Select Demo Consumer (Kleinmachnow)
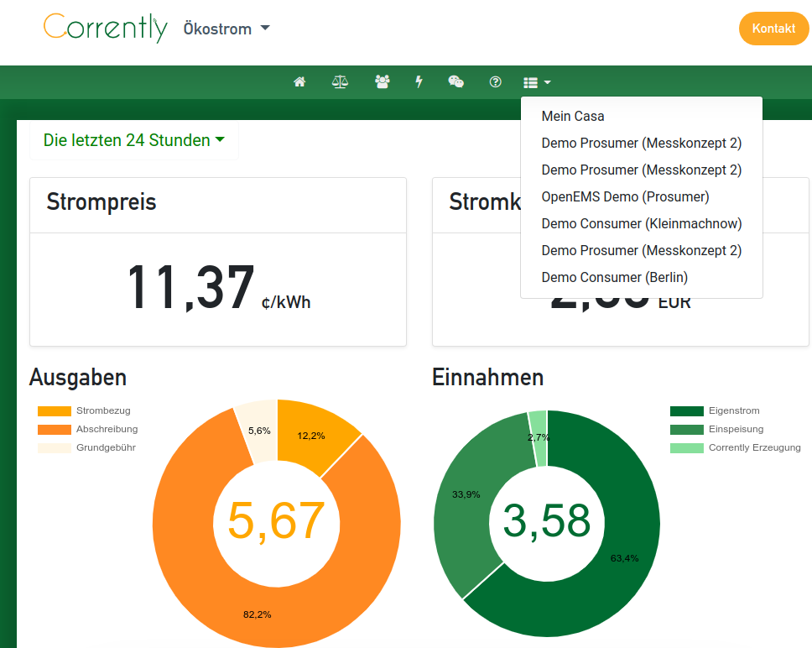This screenshot has width=812, height=648. coord(642,224)
